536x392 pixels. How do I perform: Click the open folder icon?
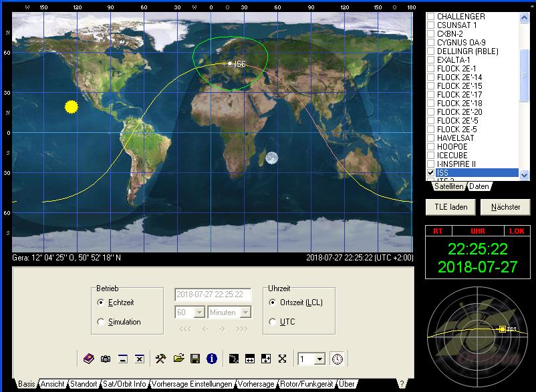point(178,359)
